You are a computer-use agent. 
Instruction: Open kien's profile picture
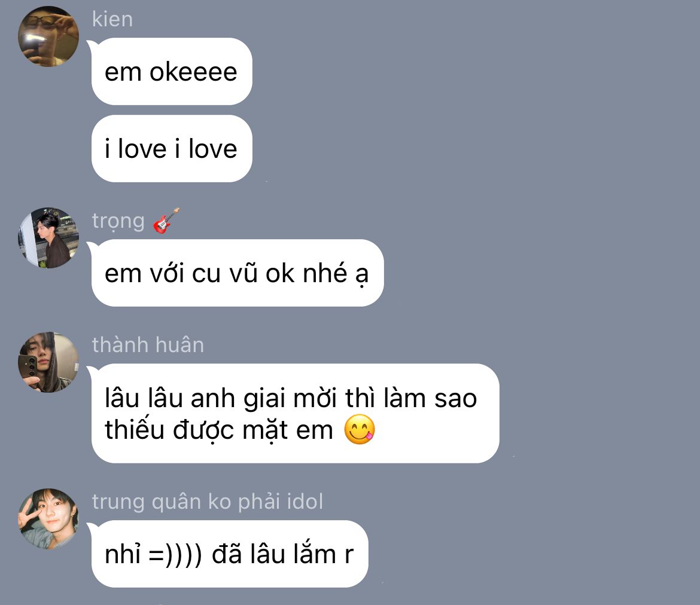(48, 36)
